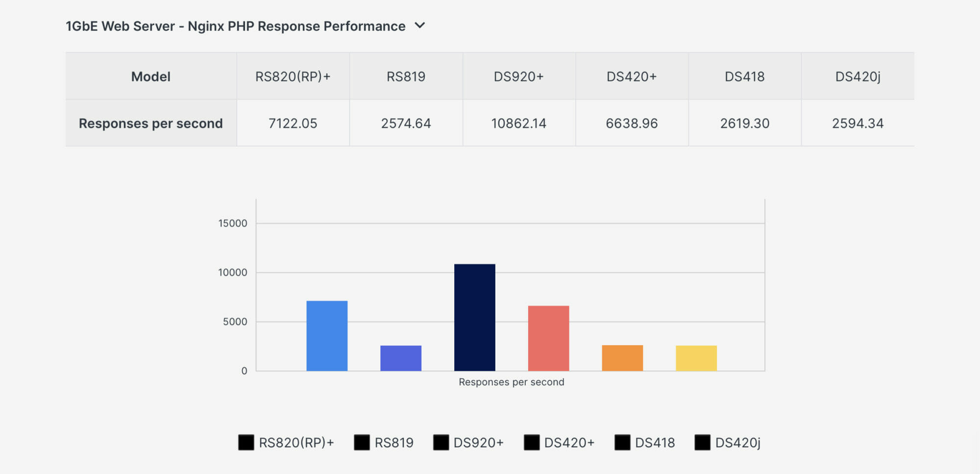This screenshot has width=980, height=474.
Task: Click the Responses per second row label
Action: [x=151, y=123]
